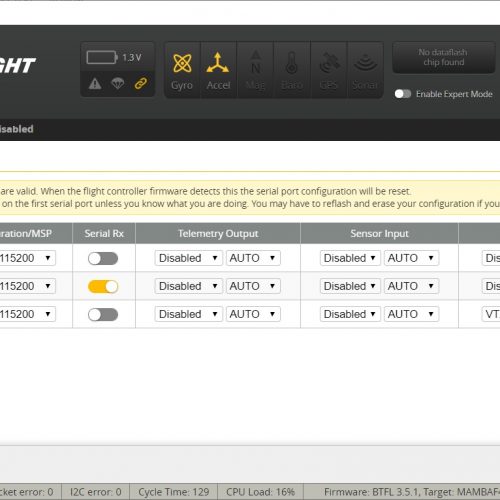The image size is (500, 500).
Task: Open third row Telemetry Output AUTO dropdown
Action: click(253, 314)
